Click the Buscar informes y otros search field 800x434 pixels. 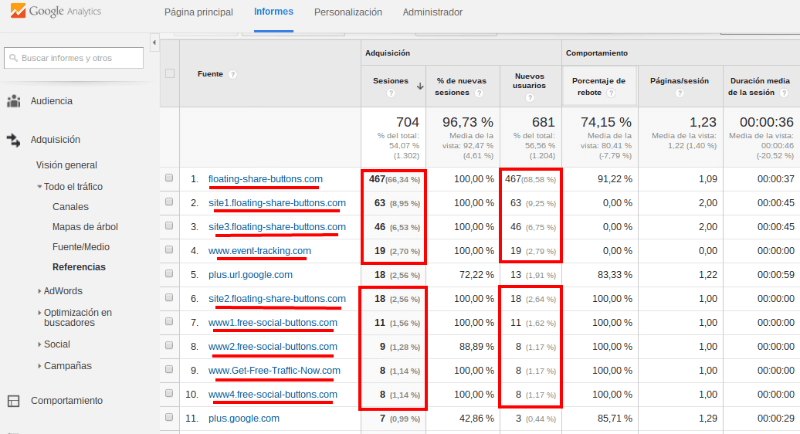coord(74,58)
